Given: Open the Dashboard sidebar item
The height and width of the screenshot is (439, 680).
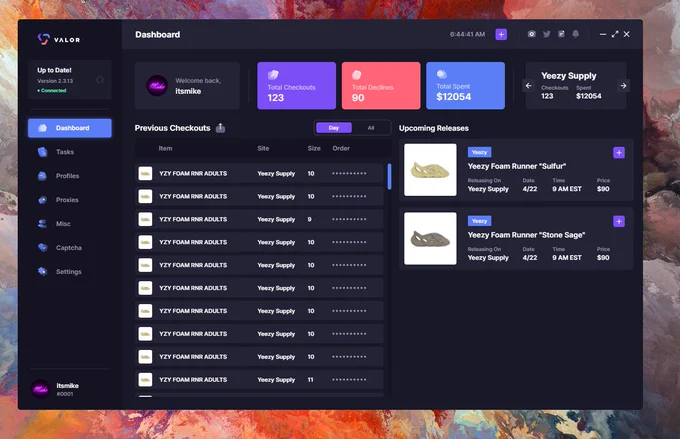Looking at the screenshot, I should click(70, 128).
